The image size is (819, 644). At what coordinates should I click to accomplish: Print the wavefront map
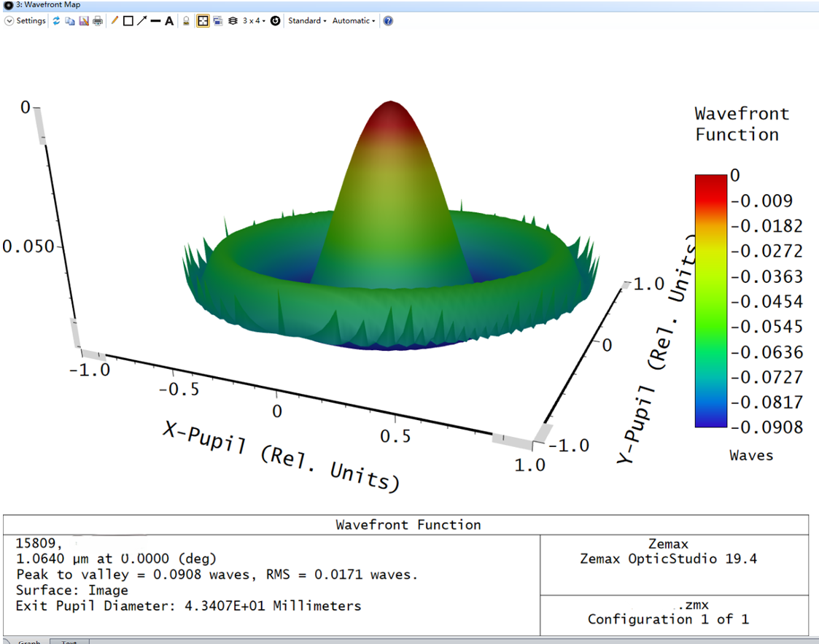(97, 20)
